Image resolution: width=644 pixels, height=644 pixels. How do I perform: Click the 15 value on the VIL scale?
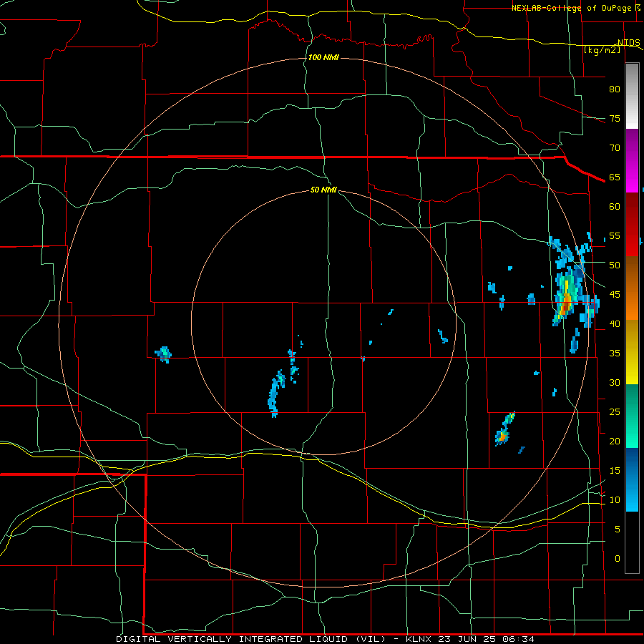pyautogui.click(x=615, y=471)
